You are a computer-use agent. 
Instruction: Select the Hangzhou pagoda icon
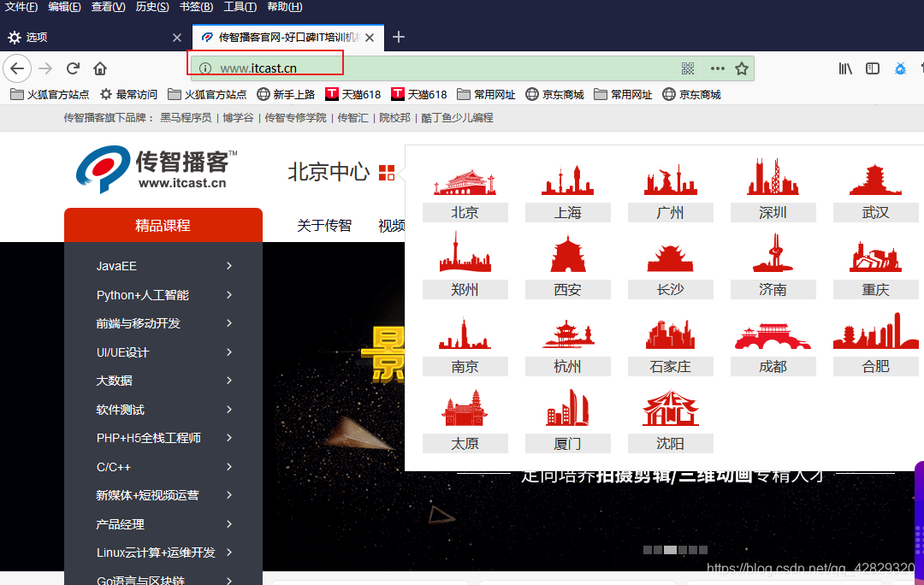point(567,334)
